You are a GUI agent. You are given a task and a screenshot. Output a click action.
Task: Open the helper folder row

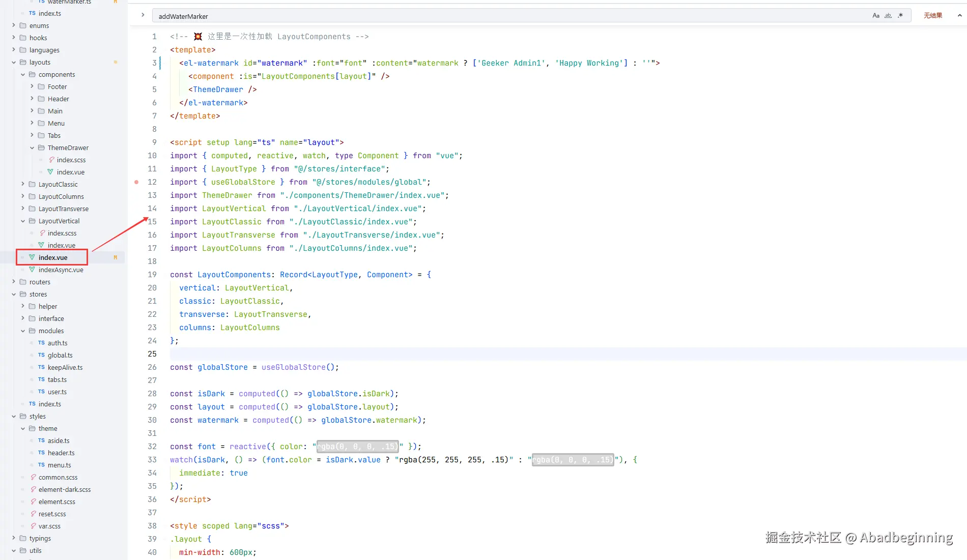coord(63,306)
